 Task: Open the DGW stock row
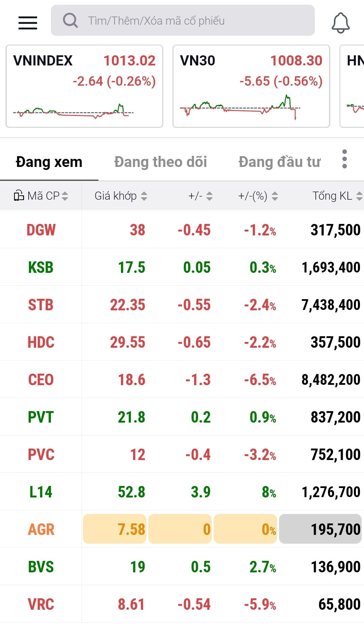41,230
